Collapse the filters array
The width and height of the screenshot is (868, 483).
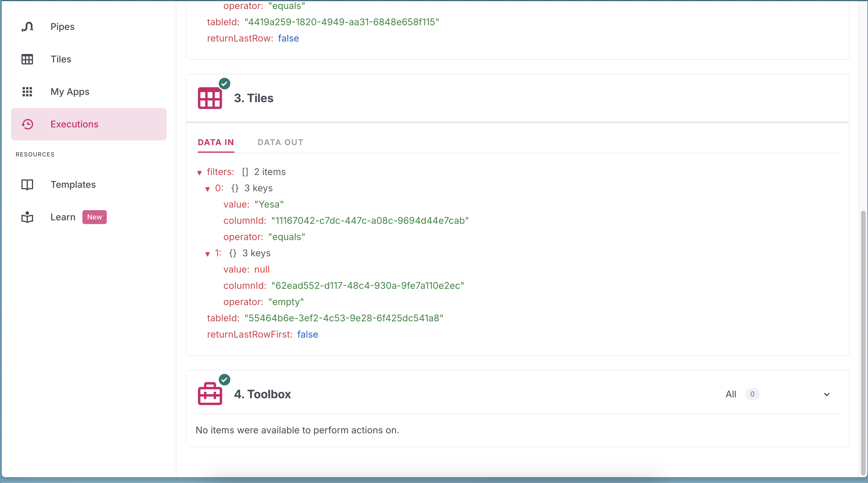point(200,173)
